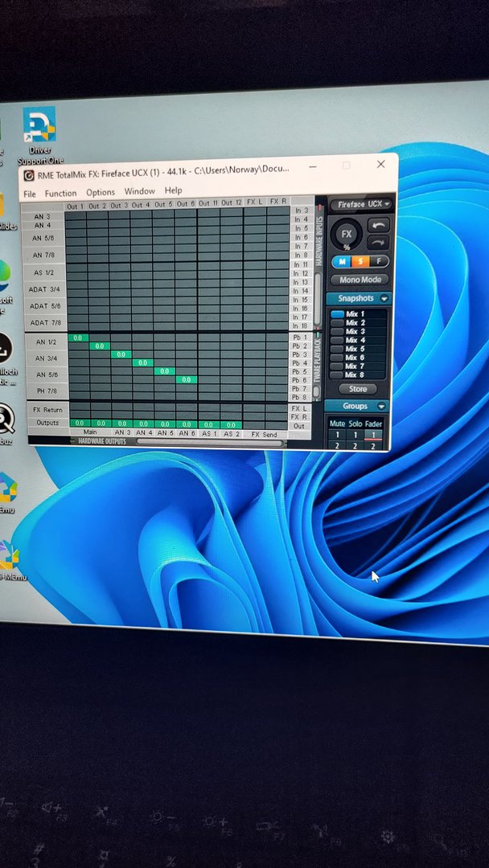This screenshot has height=868, width=489.
Task: Select snapshot Mix 2
Action: (355, 323)
